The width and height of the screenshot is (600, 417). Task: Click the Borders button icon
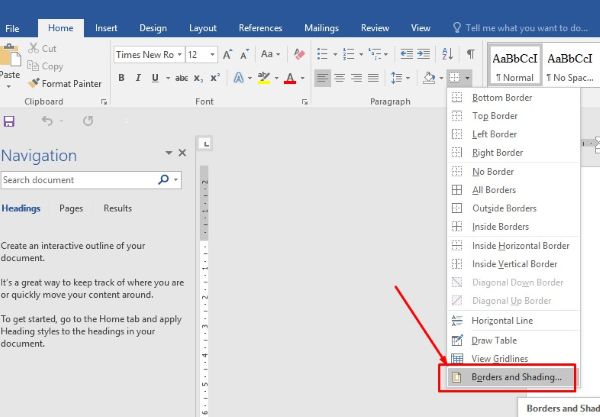coord(454,78)
